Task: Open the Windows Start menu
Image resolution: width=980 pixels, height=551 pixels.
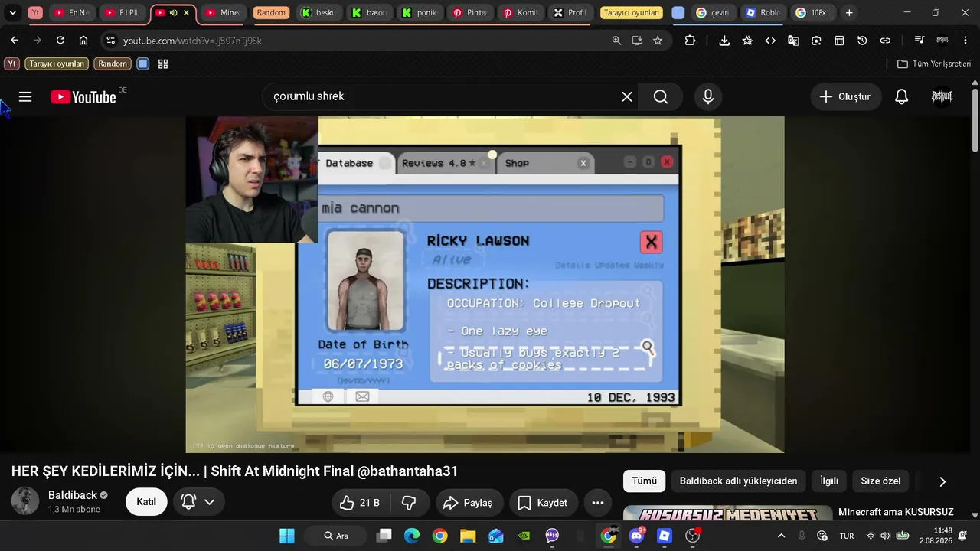Action: (287, 536)
